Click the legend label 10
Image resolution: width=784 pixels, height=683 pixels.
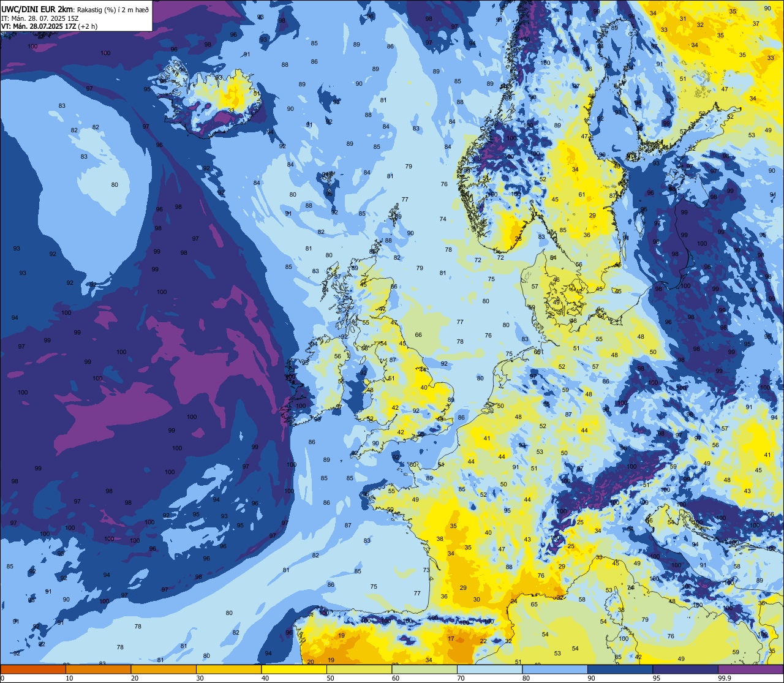69,678
